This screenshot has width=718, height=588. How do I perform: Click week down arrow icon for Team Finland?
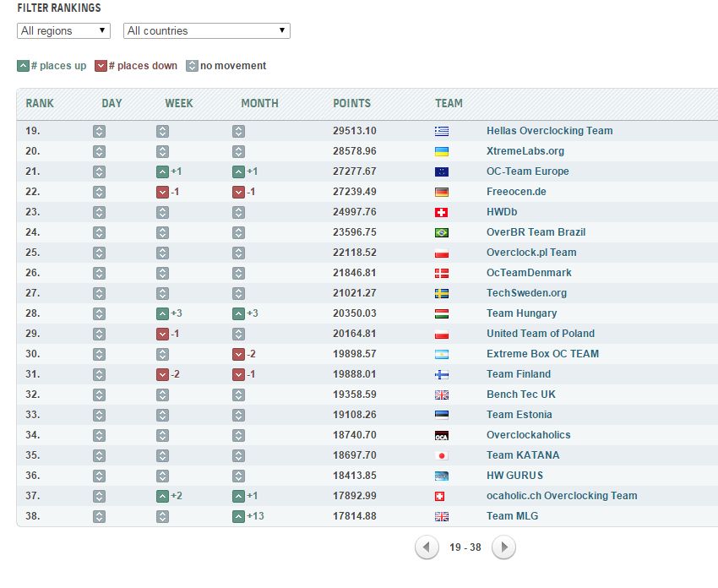pos(162,374)
